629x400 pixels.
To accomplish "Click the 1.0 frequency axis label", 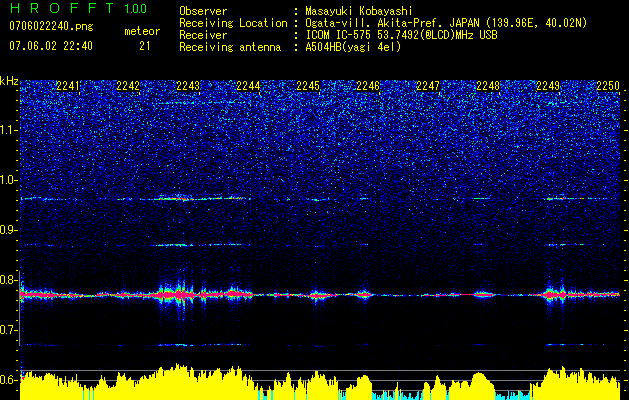I will pos(8,180).
